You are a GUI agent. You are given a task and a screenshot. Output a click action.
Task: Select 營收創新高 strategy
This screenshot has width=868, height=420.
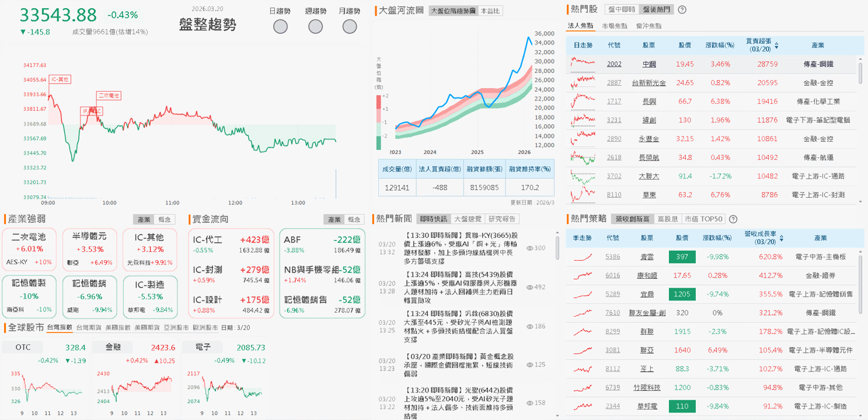pyautogui.click(x=632, y=219)
